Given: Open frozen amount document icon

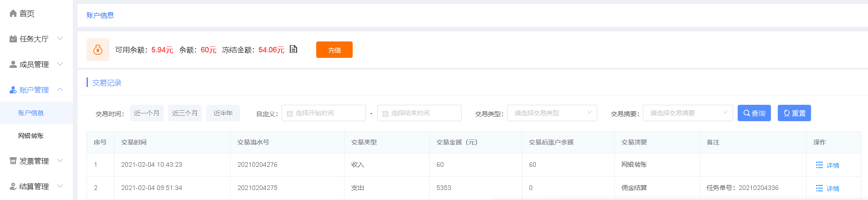Looking at the screenshot, I should tap(293, 49).
